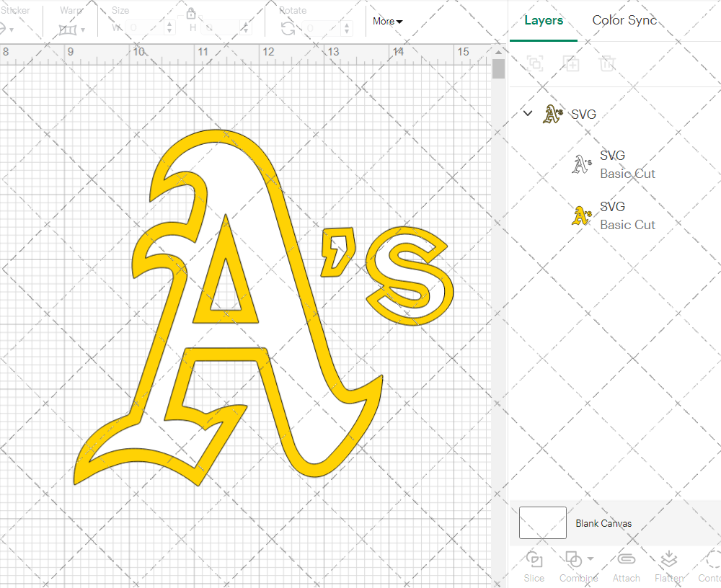The image size is (721, 588).
Task: Click the Combine tool icon
Action: [x=573, y=559]
